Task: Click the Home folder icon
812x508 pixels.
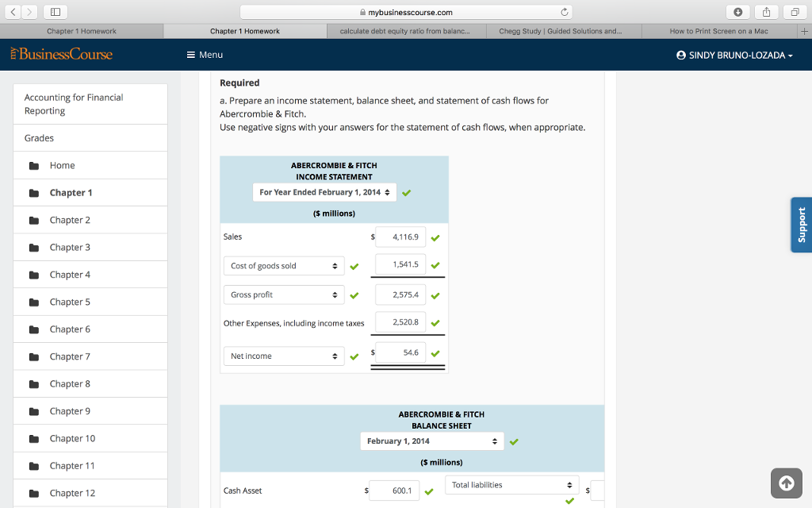Action: 34,166
